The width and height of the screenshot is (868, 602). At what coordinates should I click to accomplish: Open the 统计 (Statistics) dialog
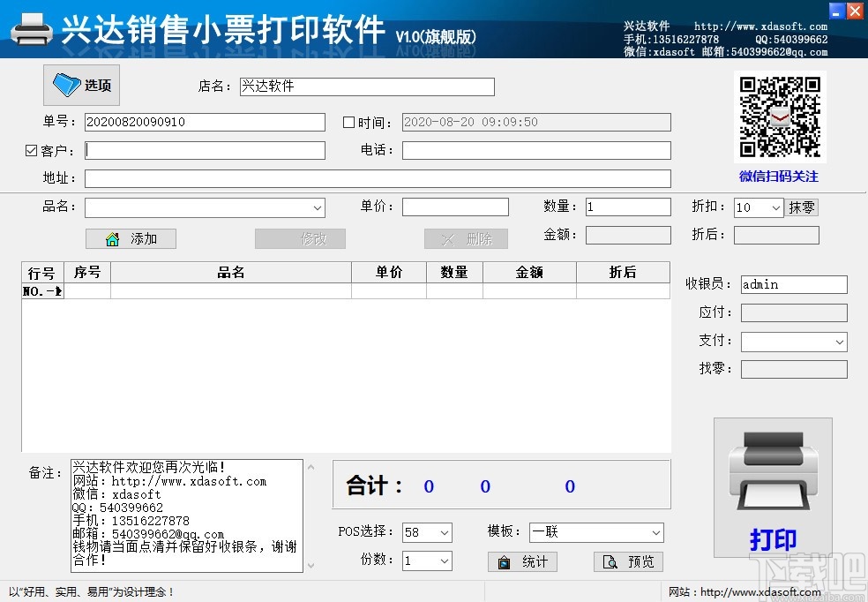tap(522, 561)
